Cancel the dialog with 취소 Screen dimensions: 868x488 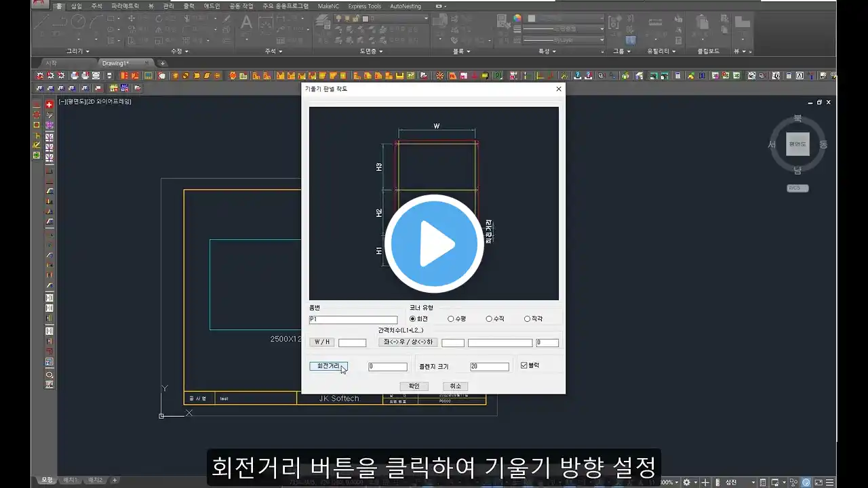tap(455, 386)
